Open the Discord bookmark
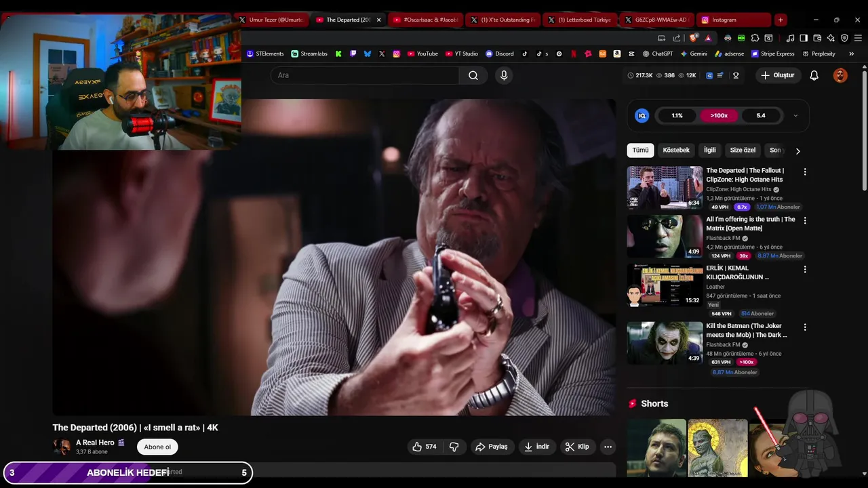This screenshot has width=868, height=488. pos(500,54)
